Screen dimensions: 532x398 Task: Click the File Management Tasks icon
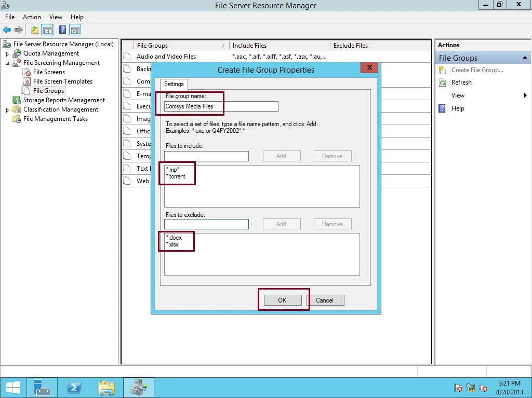[x=17, y=119]
